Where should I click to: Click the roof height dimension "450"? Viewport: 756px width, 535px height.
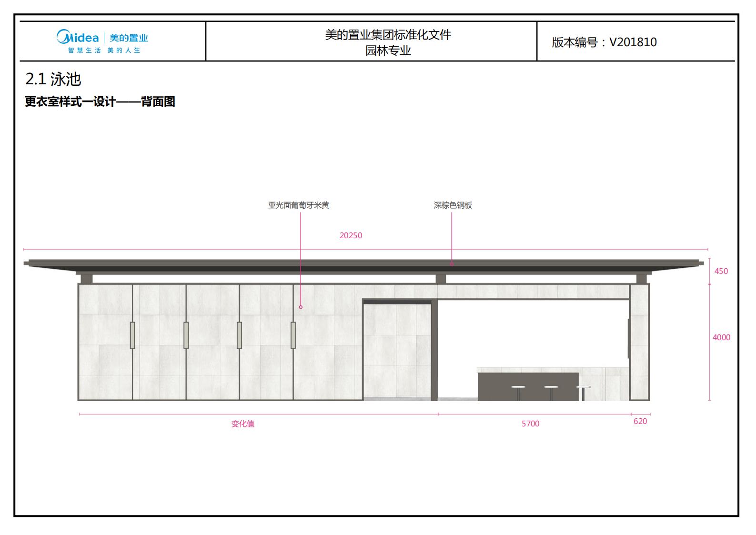point(721,271)
